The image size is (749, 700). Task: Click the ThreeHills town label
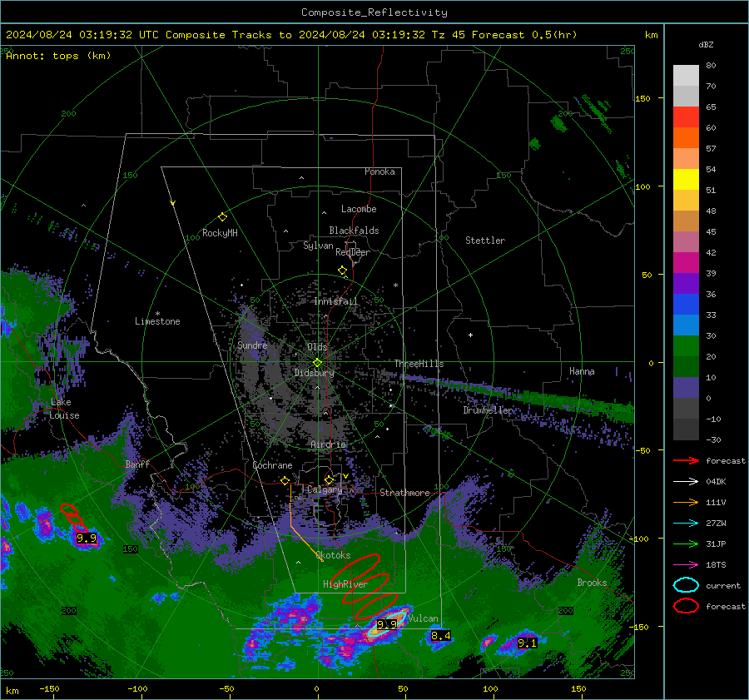(x=419, y=364)
